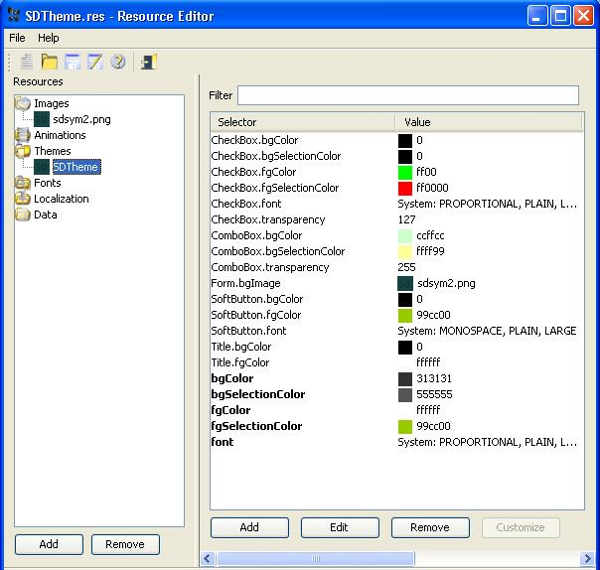Select the Form.bgImage row
Screen dimensions: 600x570
[x=397, y=283]
